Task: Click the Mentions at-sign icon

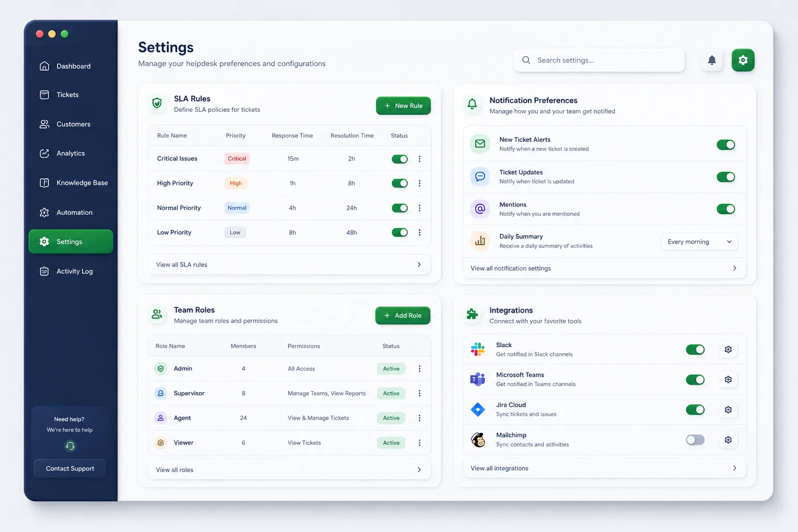Action: [480, 209]
